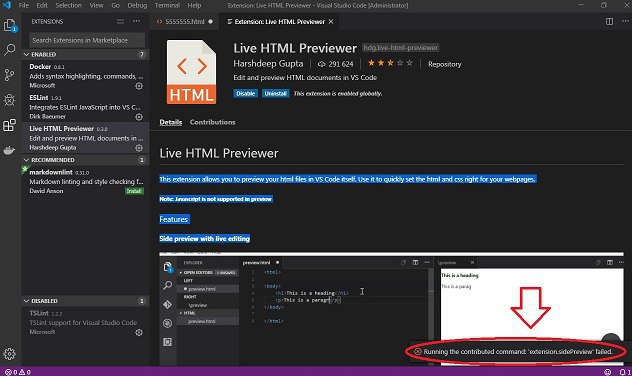Click errors and warnings count in status bar

pyautogui.click(x=18, y=372)
